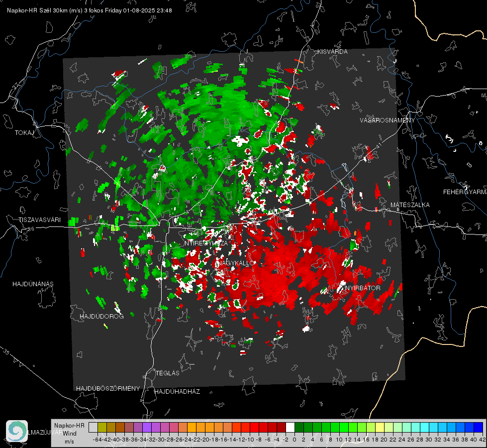Click the HAJDÚHADHÁZ town label
Image resolution: width=487 pixels, height=448 pixels.
177,391
